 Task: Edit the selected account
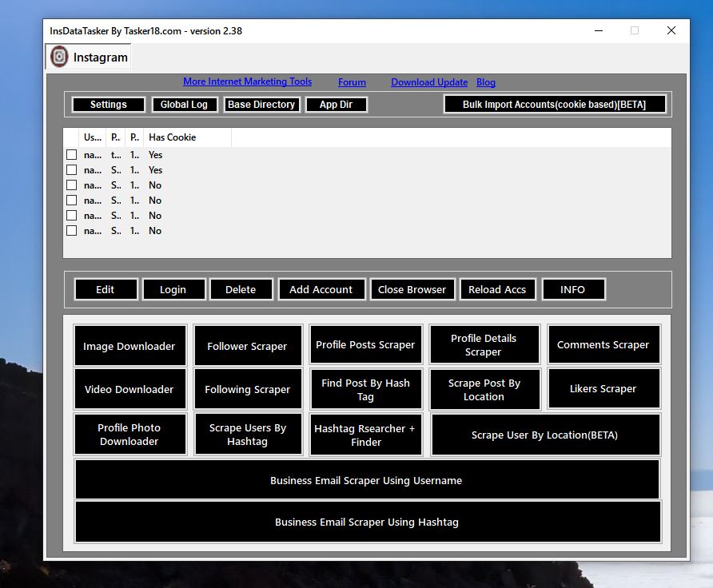tap(106, 289)
